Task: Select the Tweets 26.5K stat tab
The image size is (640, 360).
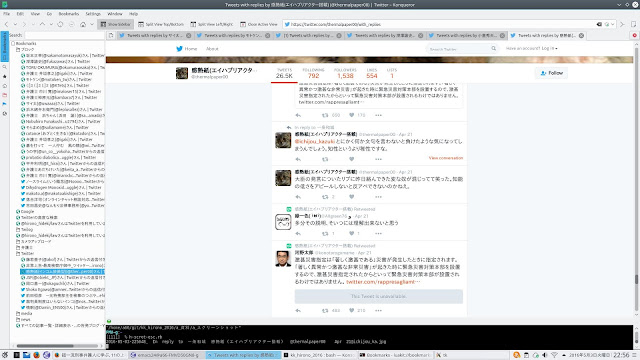Action: (284, 73)
